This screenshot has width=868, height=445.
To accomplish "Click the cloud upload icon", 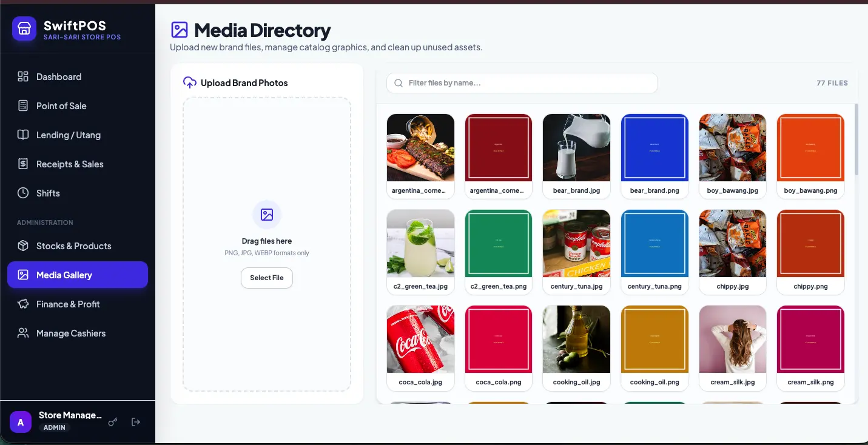I will [x=190, y=82].
